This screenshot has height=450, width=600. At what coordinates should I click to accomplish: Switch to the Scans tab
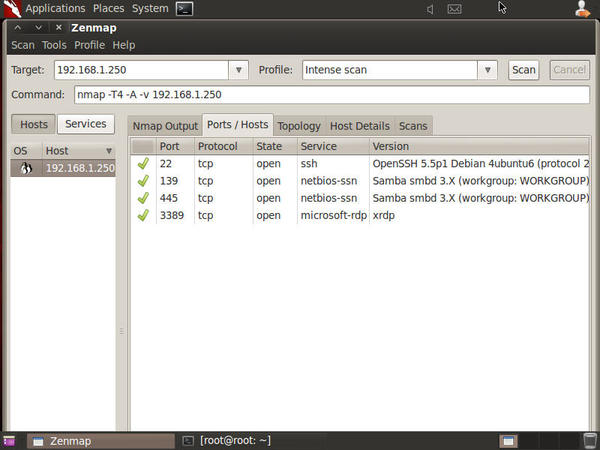(x=413, y=126)
